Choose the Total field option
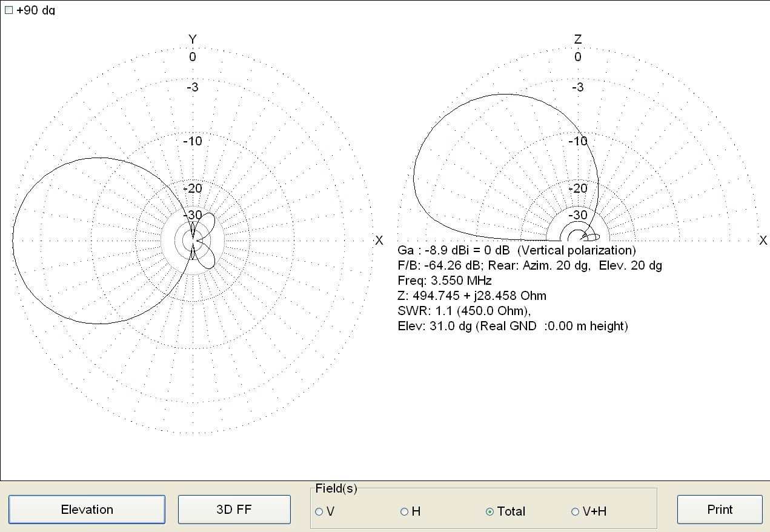770x532 pixels. point(490,512)
